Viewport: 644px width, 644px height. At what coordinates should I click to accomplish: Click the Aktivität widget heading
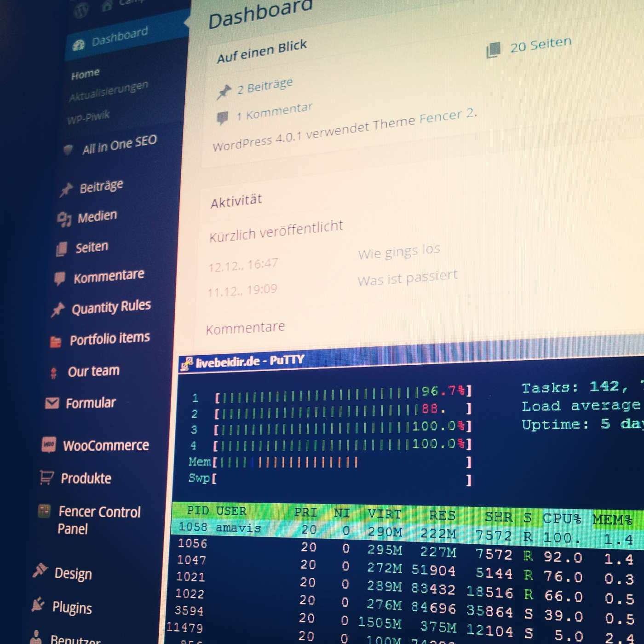[x=236, y=201]
